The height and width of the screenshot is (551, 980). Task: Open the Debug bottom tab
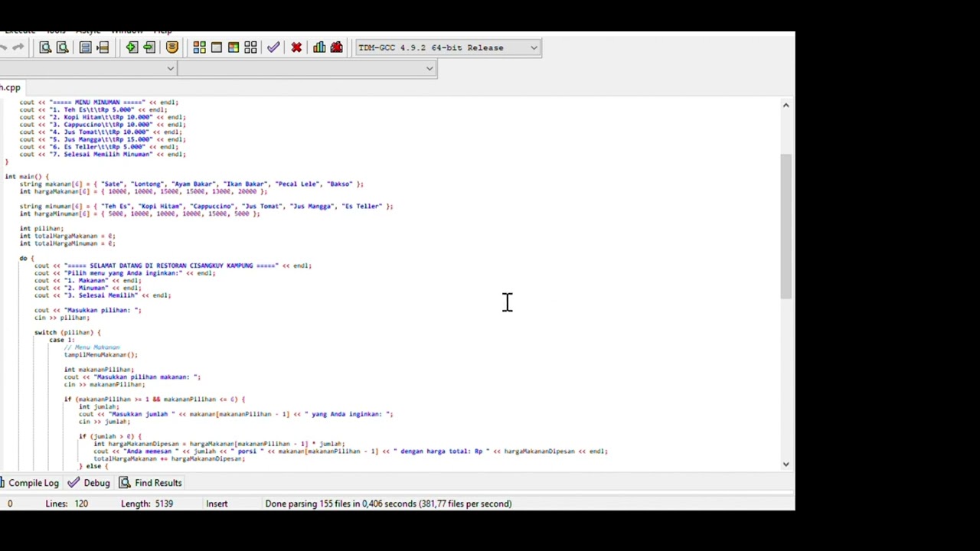(89, 483)
